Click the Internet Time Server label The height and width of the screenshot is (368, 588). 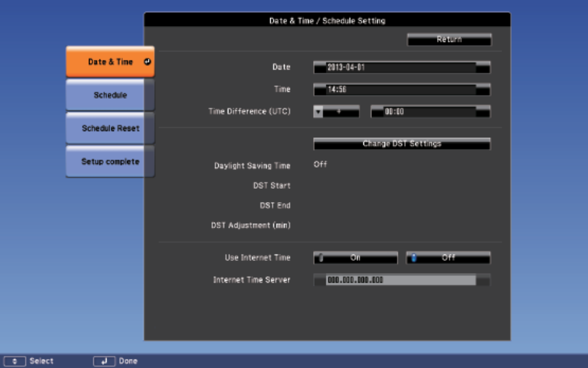tap(252, 280)
